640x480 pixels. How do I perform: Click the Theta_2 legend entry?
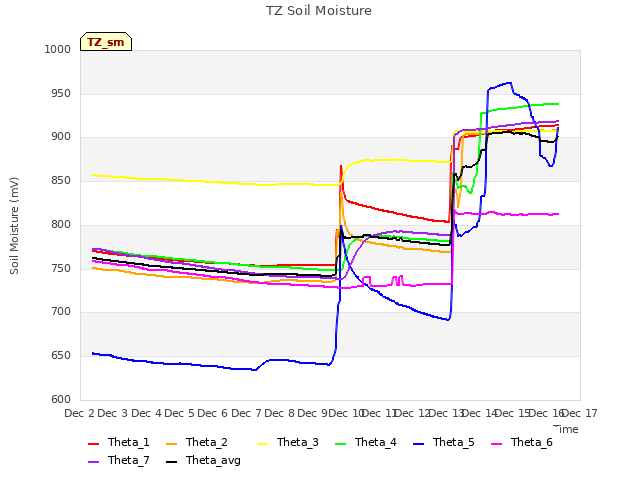coord(197,442)
